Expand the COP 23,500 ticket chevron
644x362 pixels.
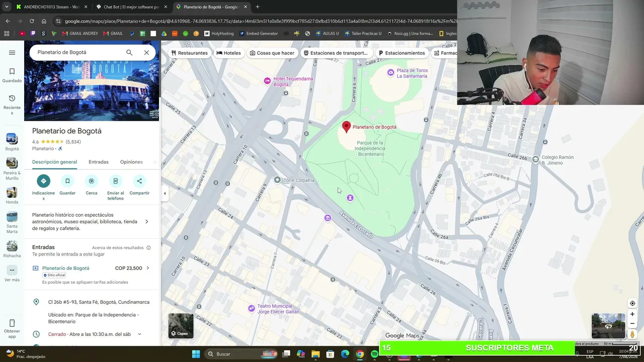pyautogui.click(x=147, y=268)
